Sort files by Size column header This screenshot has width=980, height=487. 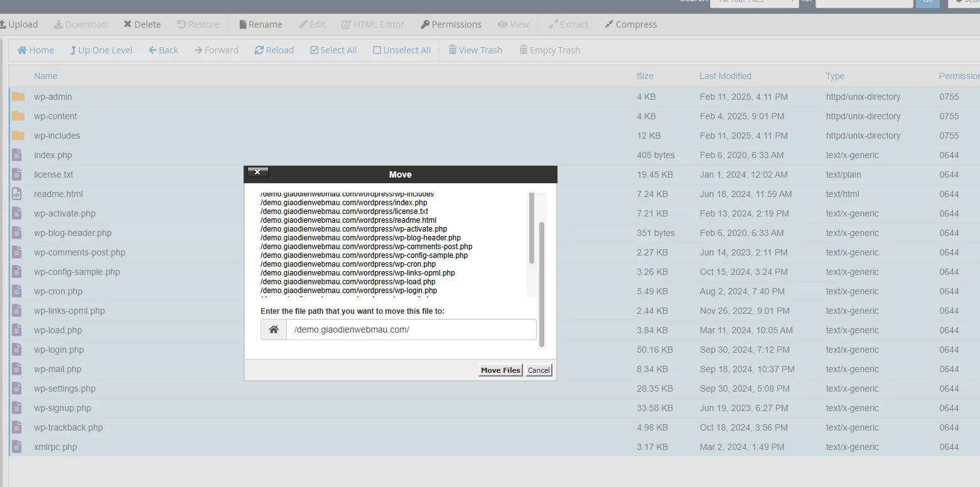tap(645, 76)
